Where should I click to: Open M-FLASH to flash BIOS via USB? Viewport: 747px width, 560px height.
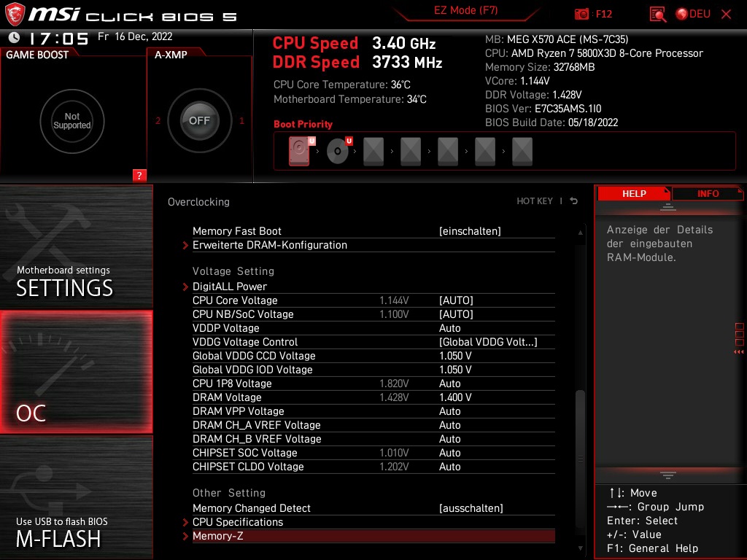(x=76, y=497)
